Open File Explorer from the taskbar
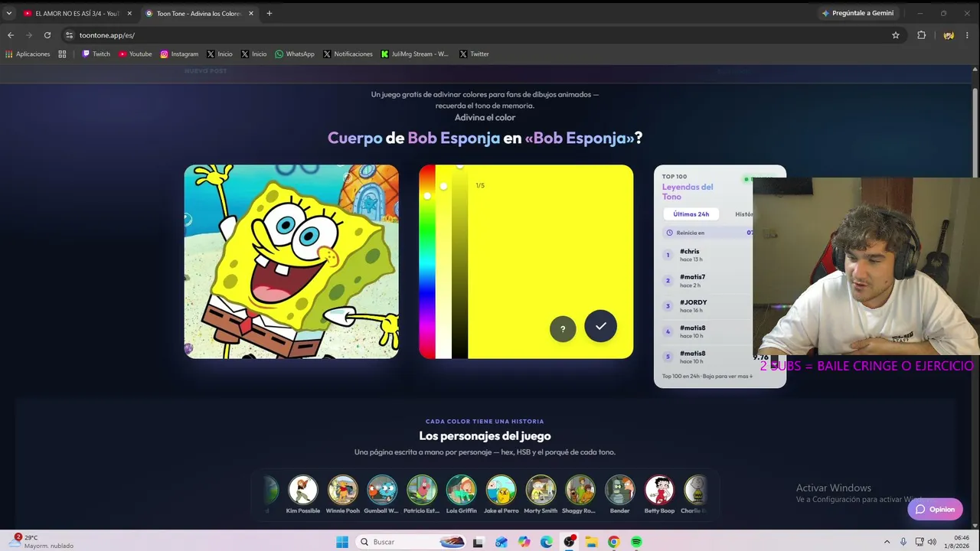This screenshot has width=980, height=551. click(592, 542)
